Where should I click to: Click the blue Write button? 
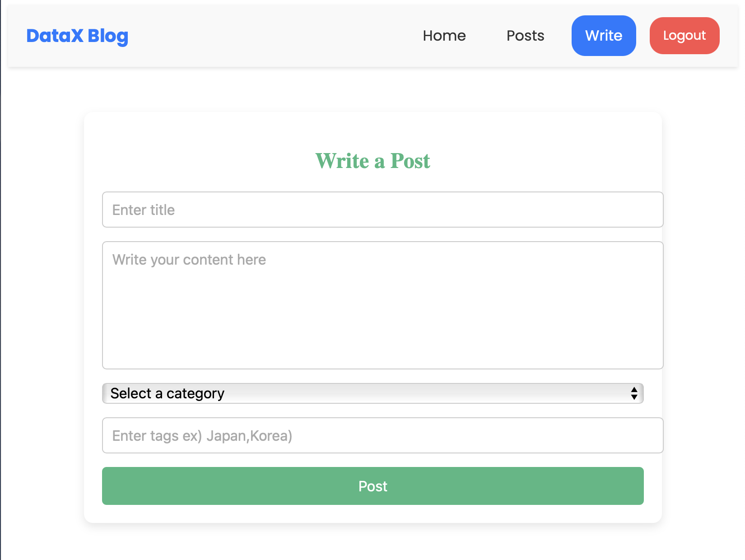(x=604, y=36)
